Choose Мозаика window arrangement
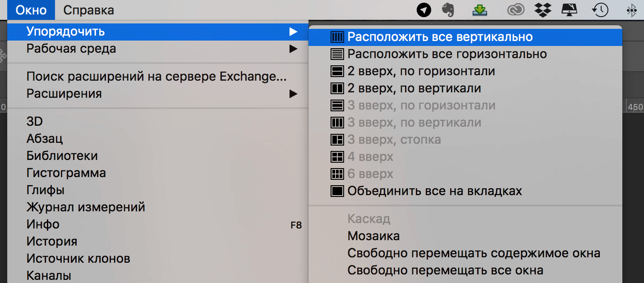Screen dimensions: 644x283 (373, 236)
